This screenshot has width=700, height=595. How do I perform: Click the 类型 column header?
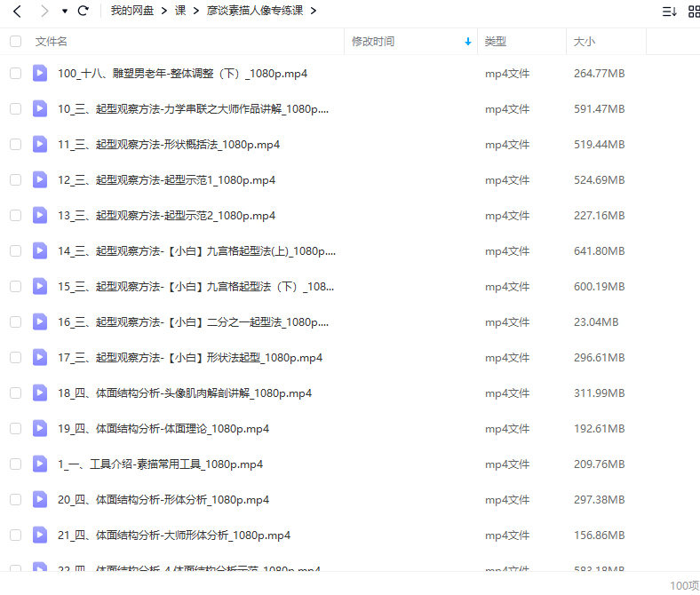[x=495, y=42]
